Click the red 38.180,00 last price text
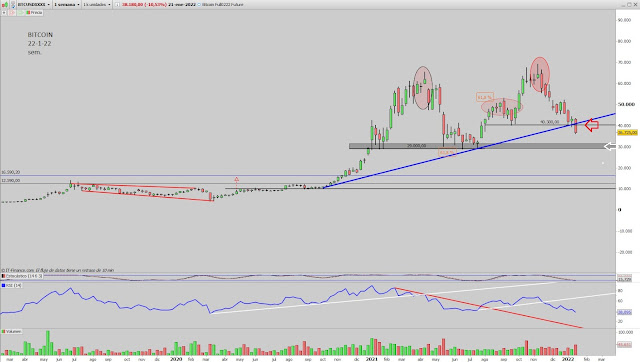The image size is (640, 362). [x=132, y=4]
